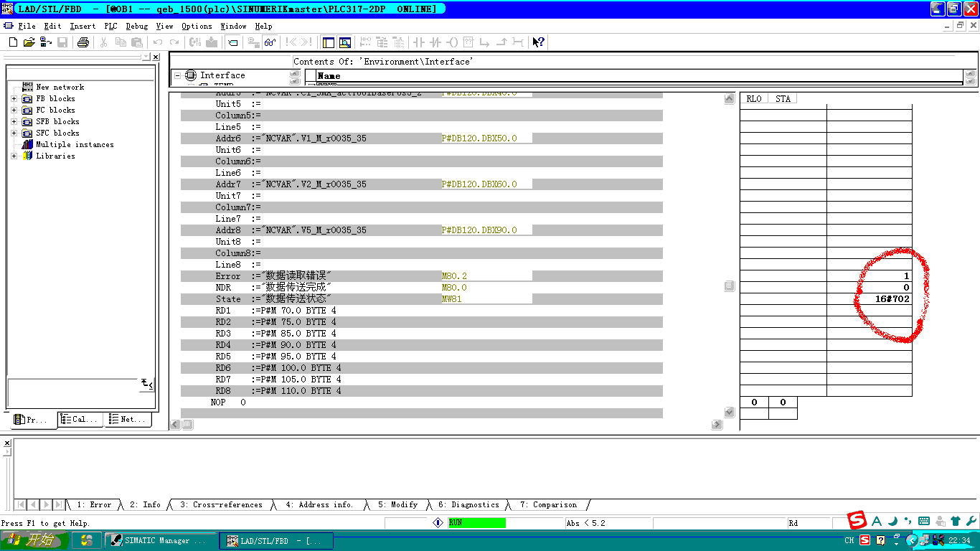Viewport: 980px width, 551px height.
Task: Toggle the Monitor glasses icon
Action: [x=270, y=42]
